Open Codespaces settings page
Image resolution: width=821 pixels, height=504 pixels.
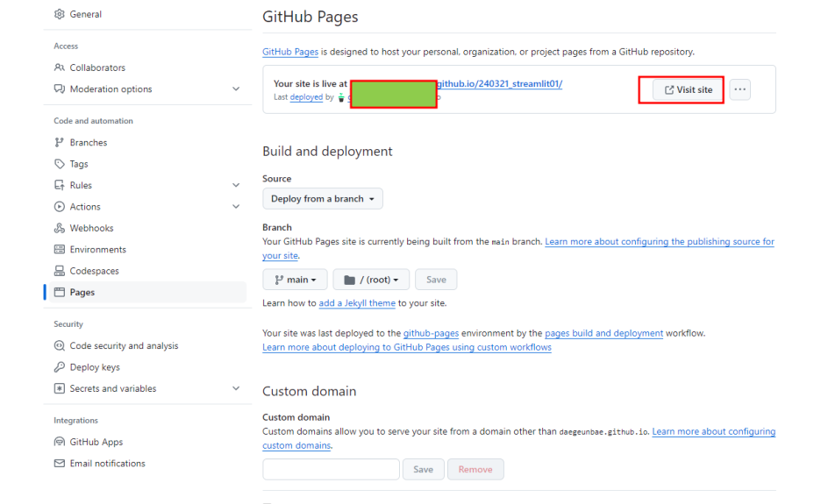pos(94,271)
